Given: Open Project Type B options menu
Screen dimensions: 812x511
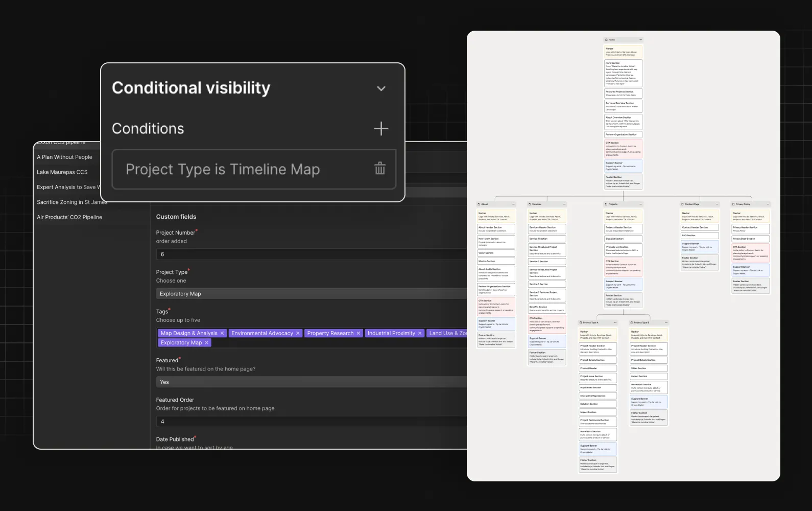Looking at the screenshot, I should coord(666,323).
